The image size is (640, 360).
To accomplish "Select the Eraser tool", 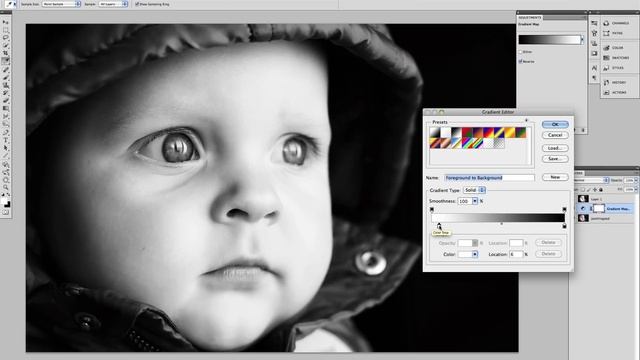I will pyautogui.click(x=6, y=100).
